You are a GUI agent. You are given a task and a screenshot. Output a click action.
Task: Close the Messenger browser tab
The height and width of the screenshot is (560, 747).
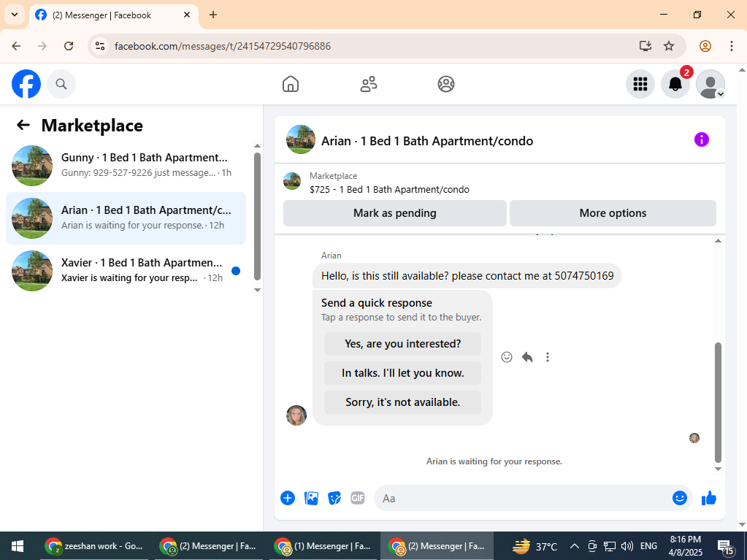pos(187,15)
